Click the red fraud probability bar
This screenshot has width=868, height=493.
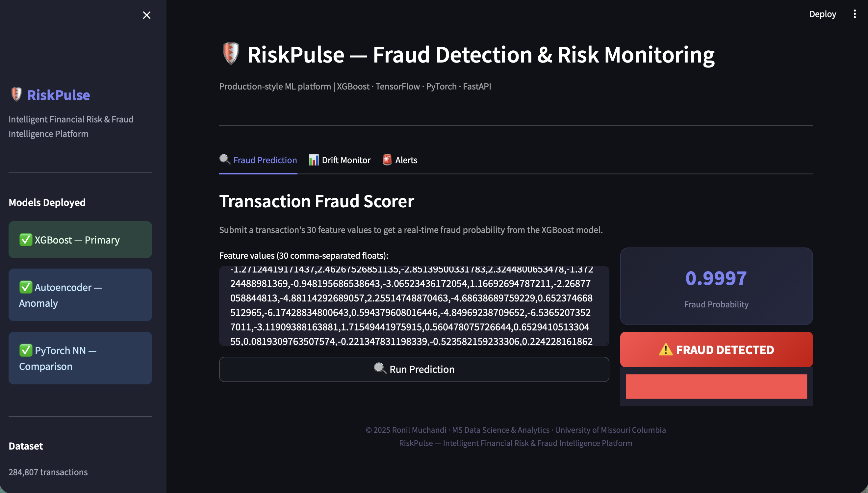[x=716, y=386]
